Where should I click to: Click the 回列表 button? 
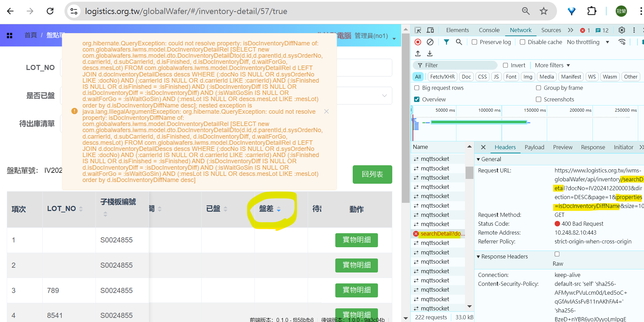tap(372, 174)
